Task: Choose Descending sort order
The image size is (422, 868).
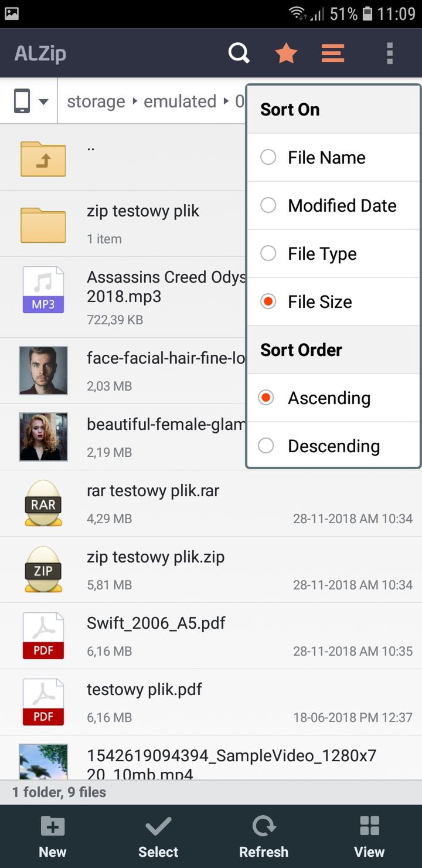Action: 334,446
